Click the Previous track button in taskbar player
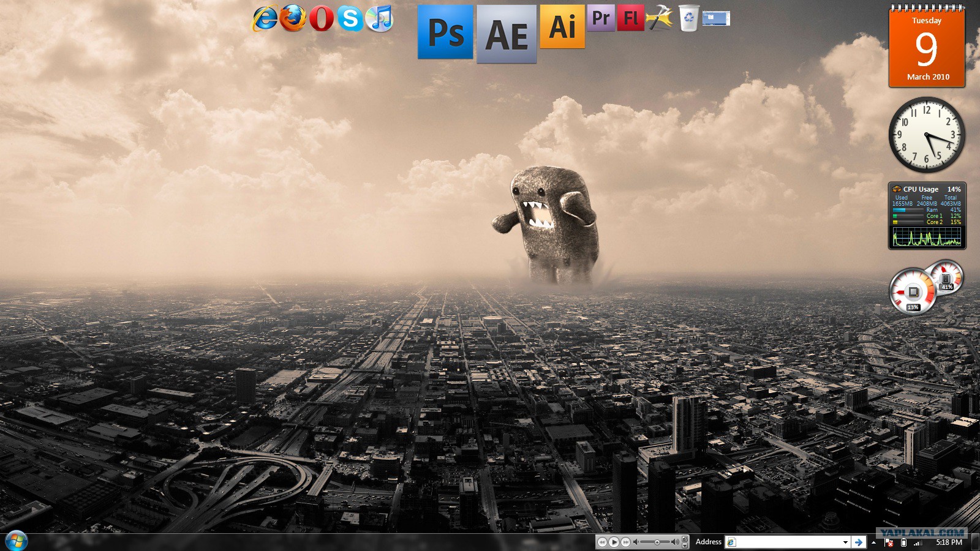 602,542
